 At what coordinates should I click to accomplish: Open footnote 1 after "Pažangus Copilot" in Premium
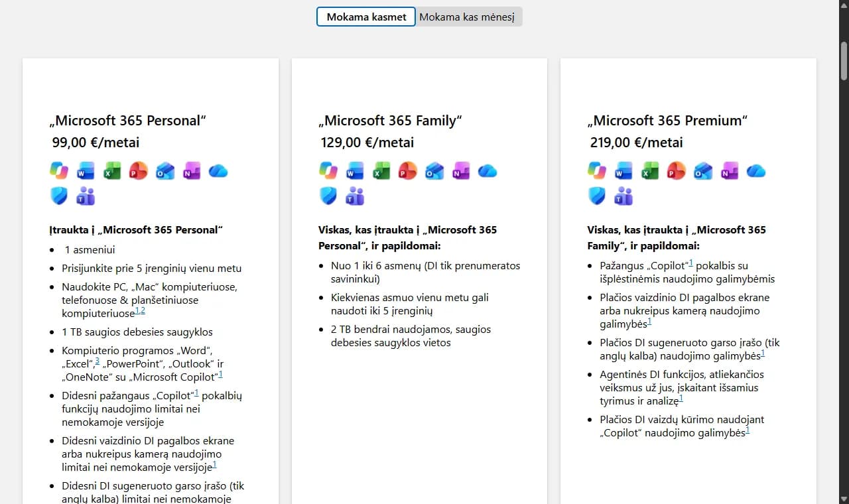tap(690, 263)
